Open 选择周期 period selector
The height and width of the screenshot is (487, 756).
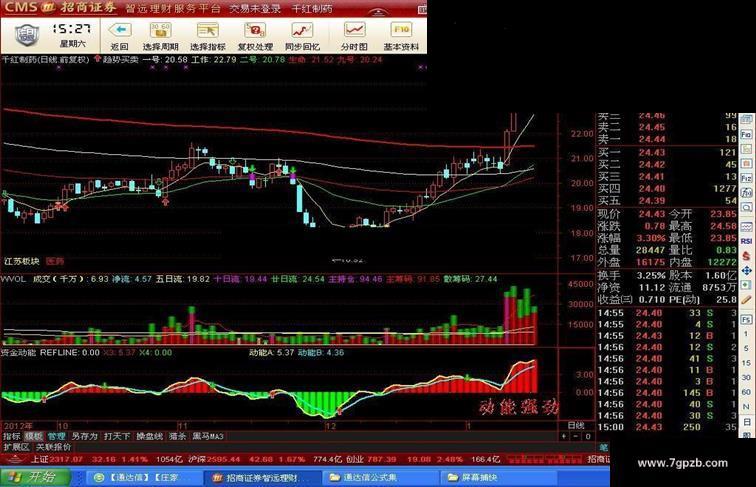(161, 37)
